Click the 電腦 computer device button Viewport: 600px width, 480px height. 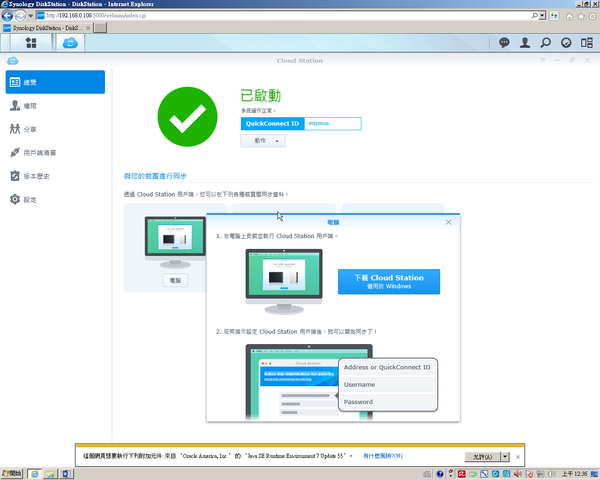coord(175,280)
